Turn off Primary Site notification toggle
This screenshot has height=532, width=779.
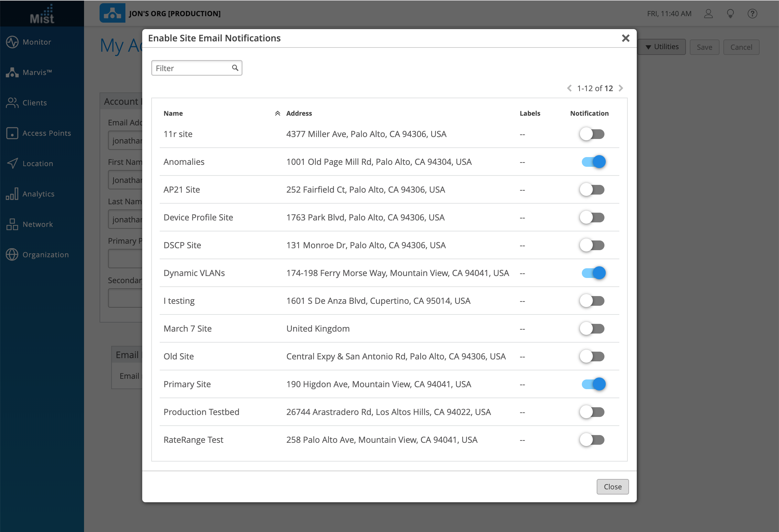click(593, 384)
